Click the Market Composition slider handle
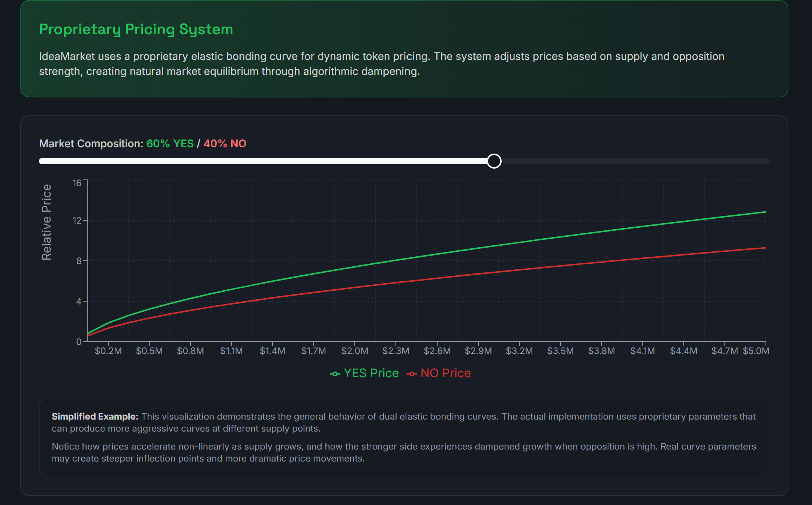 click(x=494, y=161)
